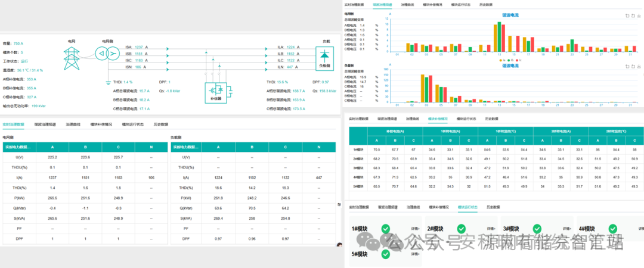Select 治理曲线 tab in left main panel
Image resolution: width=644 pixels, height=268 pixels.
pos(73,124)
